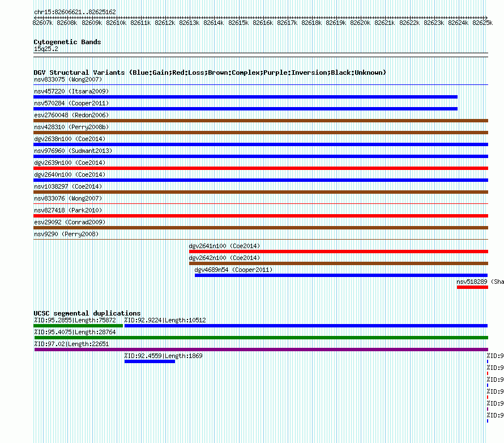The width and height of the screenshot is (504, 443).
Task: Click the Cytogenetic Bands track heading
Action: point(67,42)
